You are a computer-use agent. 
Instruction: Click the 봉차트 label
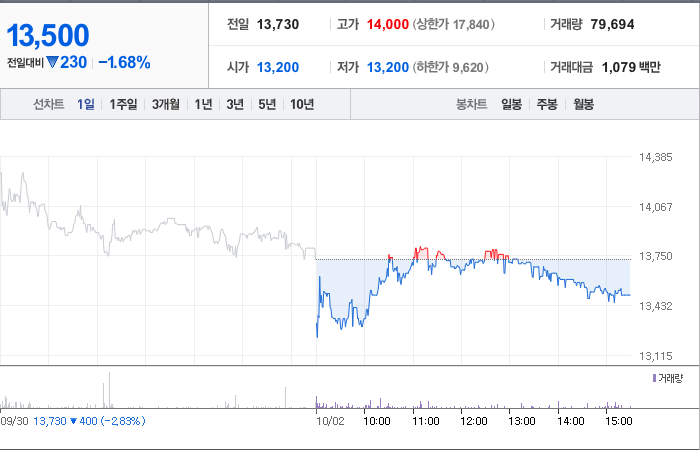tap(471, 104)
